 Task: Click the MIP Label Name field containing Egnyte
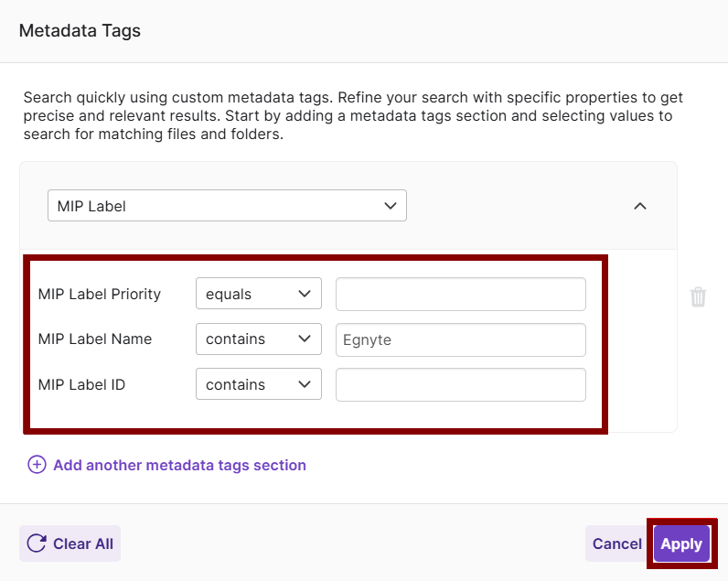pyautogui.click(x=460, y=339)
